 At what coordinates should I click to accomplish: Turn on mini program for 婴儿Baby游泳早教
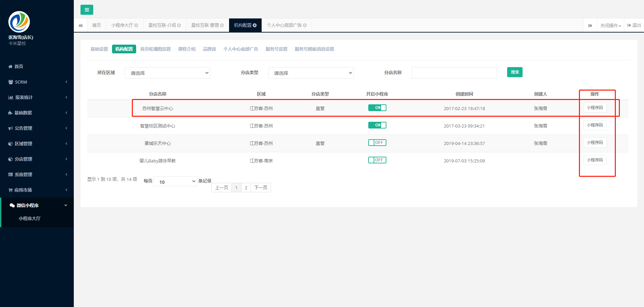point(377,160)
